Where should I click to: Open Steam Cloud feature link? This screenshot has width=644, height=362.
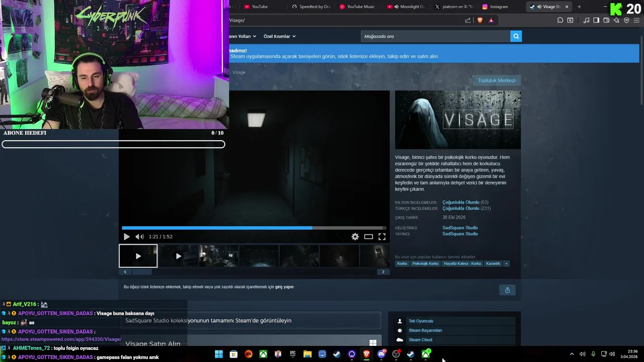tap(420, 340)
